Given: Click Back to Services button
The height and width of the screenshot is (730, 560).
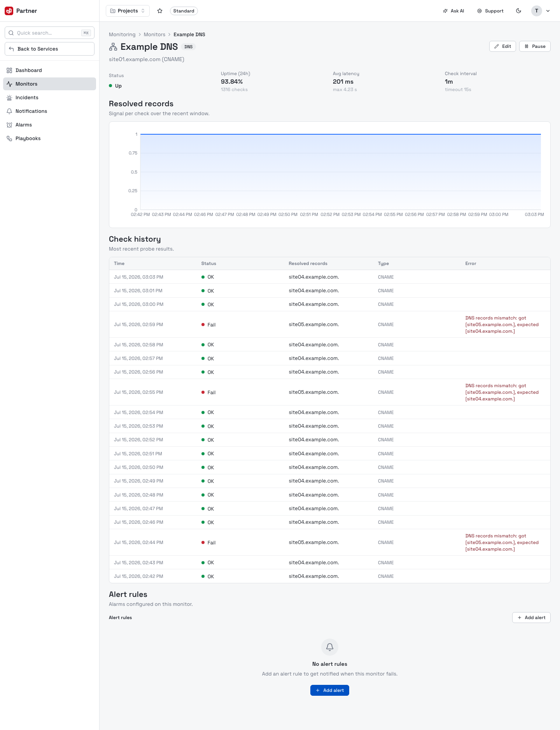Looking at the screenshot, I should click(x=49, y=49).
